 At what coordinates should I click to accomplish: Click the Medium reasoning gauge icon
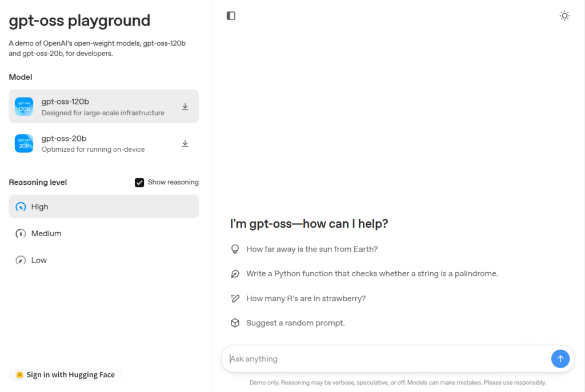click(21, 233)
